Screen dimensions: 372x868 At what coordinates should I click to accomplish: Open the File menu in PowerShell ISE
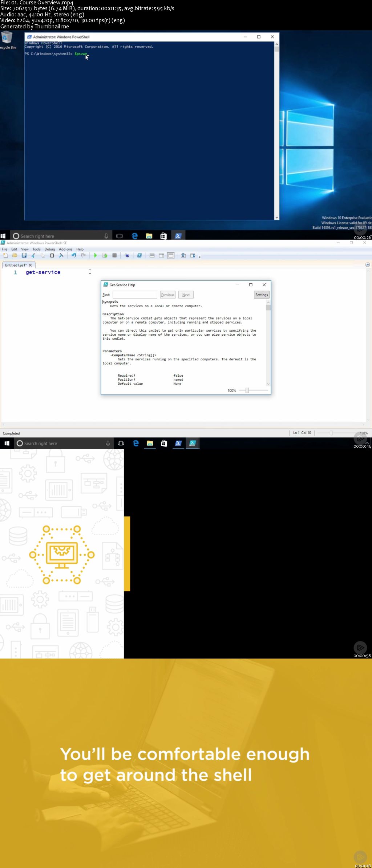[5, 249]
